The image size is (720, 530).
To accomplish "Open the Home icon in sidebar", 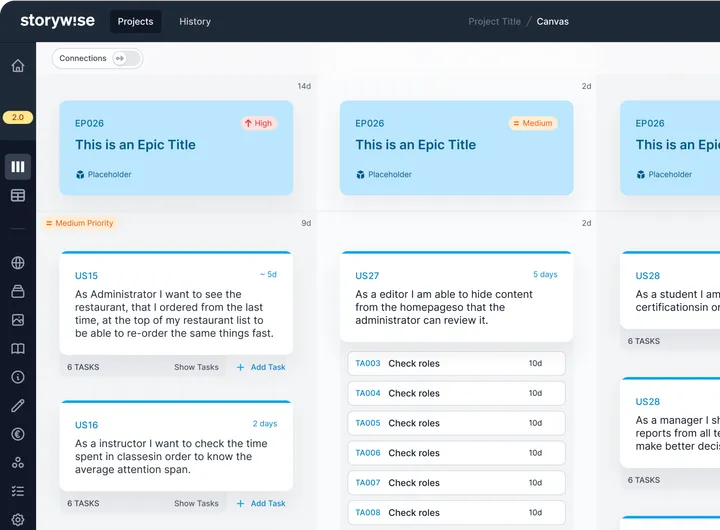I will click(x=18, y=66).
